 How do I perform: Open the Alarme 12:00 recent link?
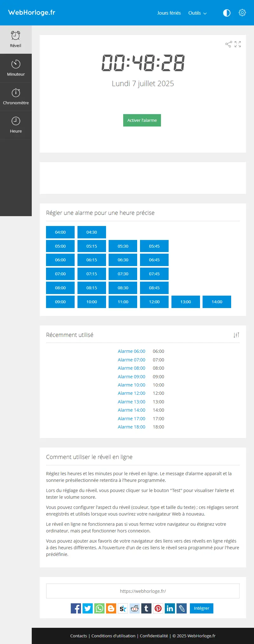131,393
